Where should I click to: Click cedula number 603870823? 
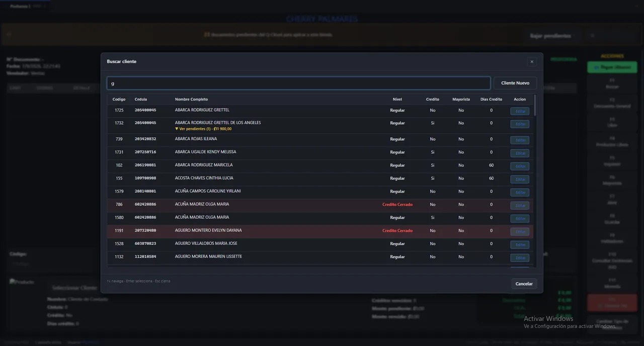point(145,243)
